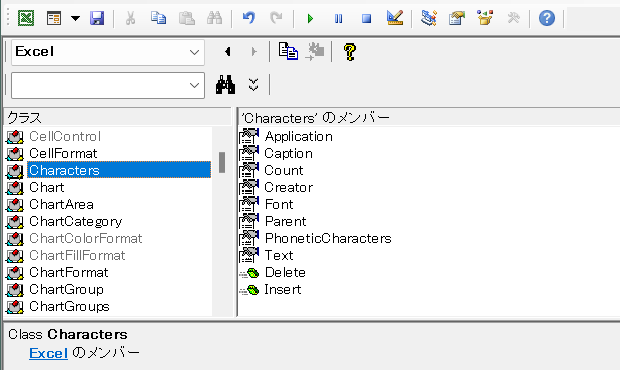Click the 'Characters' のメンバー header
The height and width of the screenshot is (370, 620).
tap(429, 117)
